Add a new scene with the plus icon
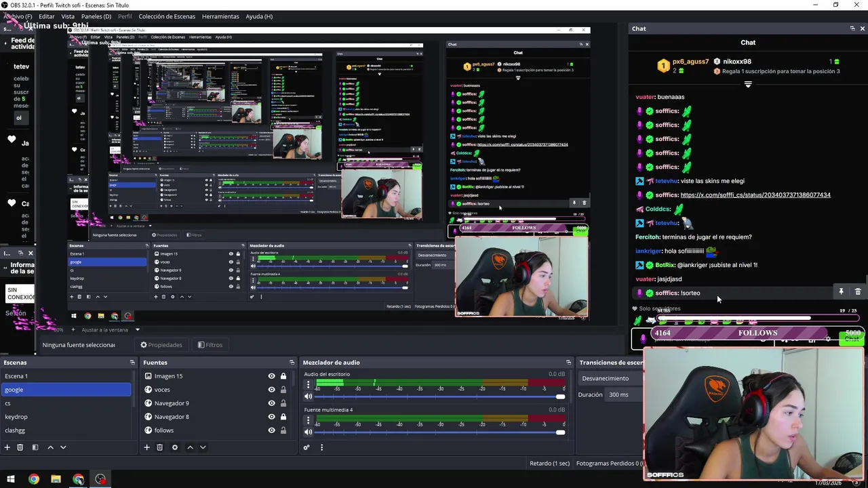 click(7, 447)
